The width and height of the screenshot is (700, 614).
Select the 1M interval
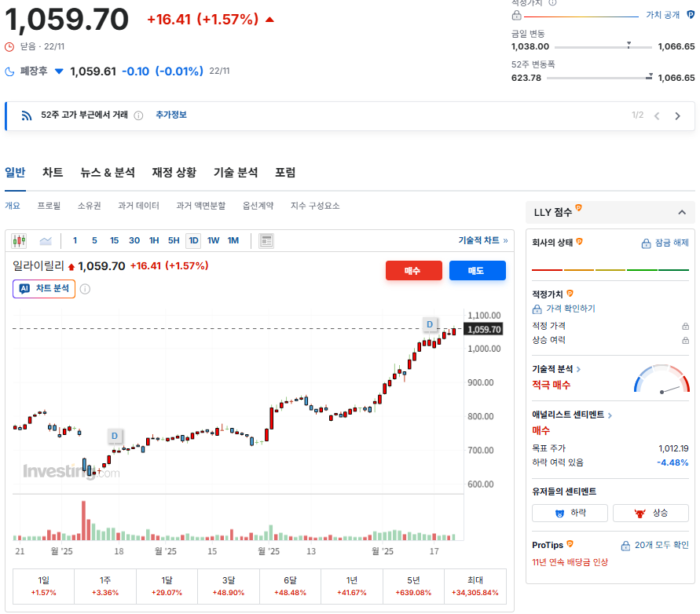click(x=233, y=240)
